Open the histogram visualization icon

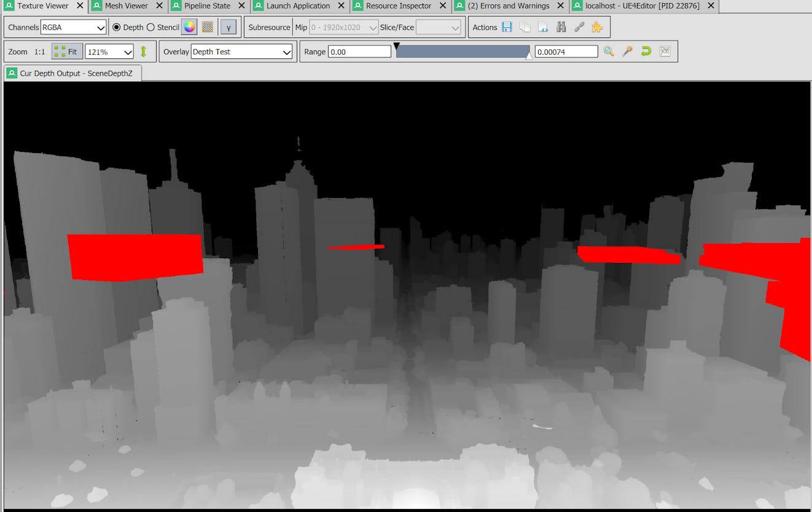[665, 51]
